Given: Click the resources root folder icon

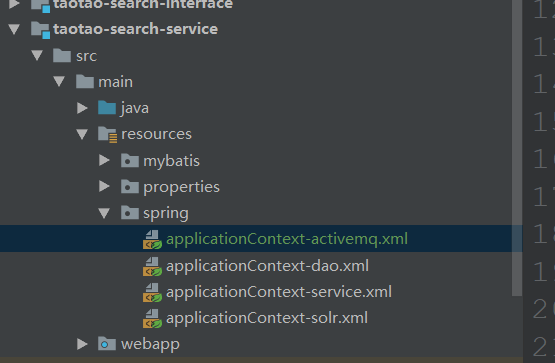Looking at the screenshot, I should tap(108, 134).
